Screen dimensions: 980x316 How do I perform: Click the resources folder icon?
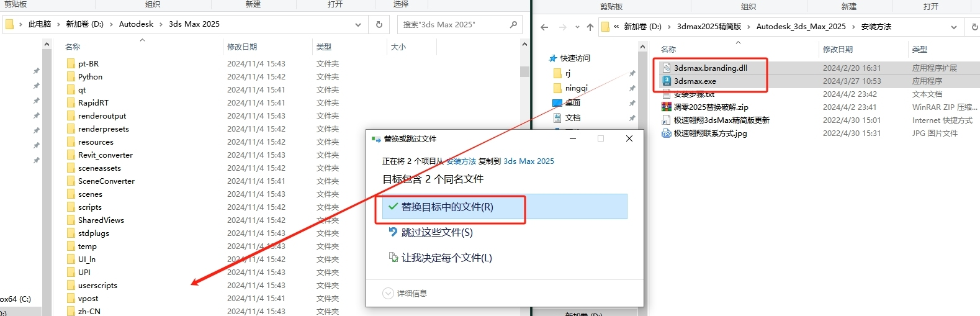click(71, 142)
